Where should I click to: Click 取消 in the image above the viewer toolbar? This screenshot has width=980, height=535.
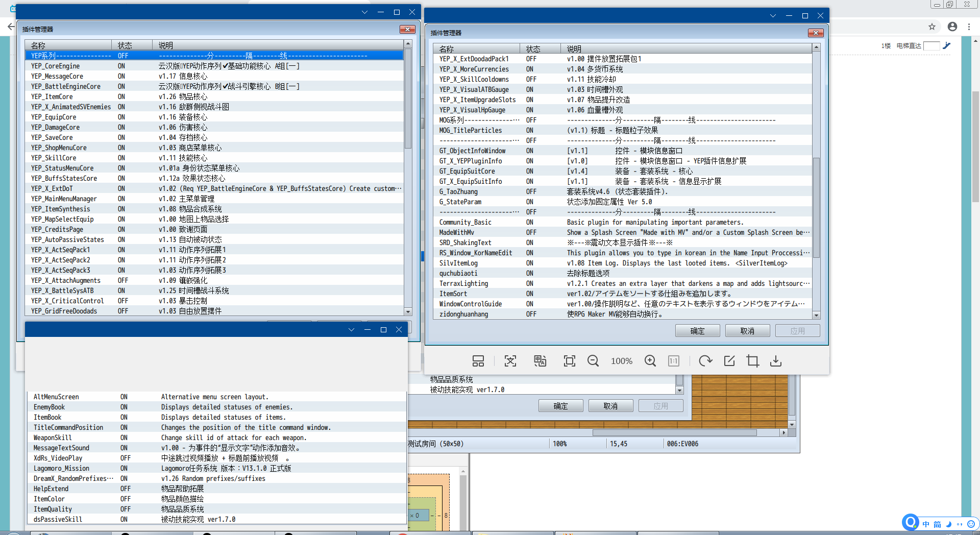click(747, 331)
